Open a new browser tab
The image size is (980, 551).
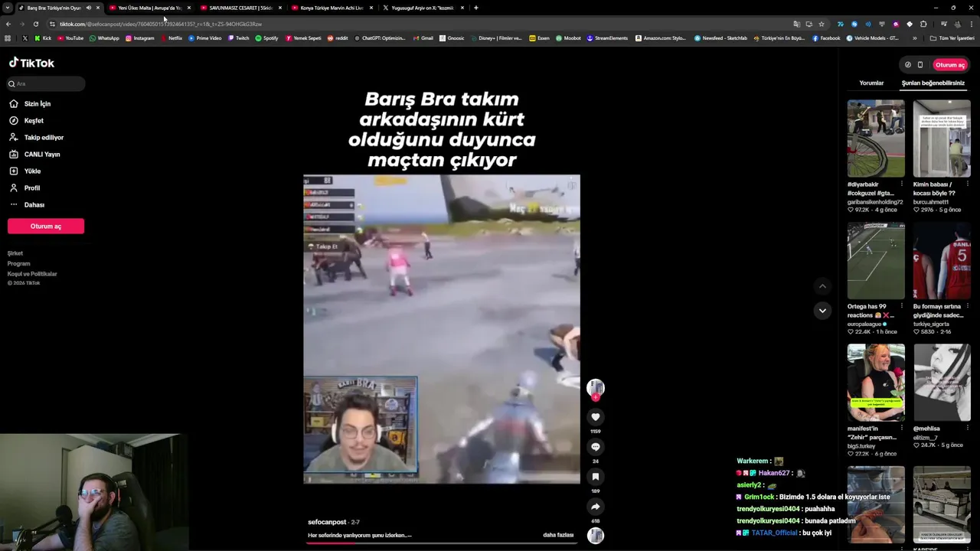click(x=476, y=8)
